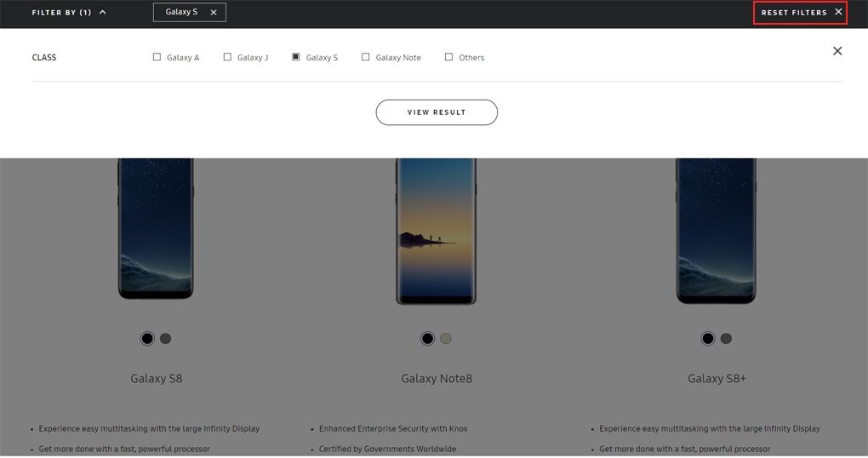Select black color swatch for Galaxy S8+
Screen dimensions: 868x458
coord(707,338)
